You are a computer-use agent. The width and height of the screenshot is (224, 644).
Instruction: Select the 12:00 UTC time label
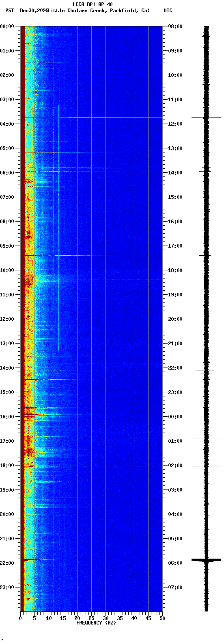(x=175, y=124)
